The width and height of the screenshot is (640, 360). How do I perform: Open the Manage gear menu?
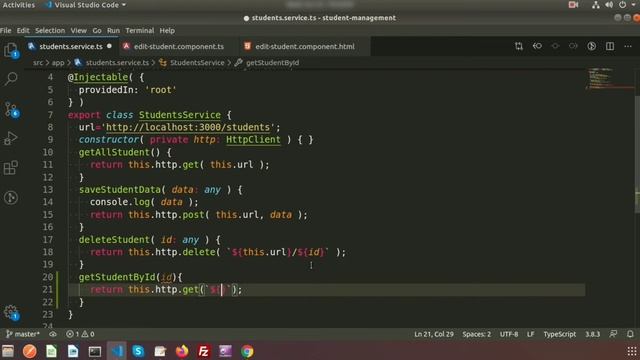[x=11, y=312]
